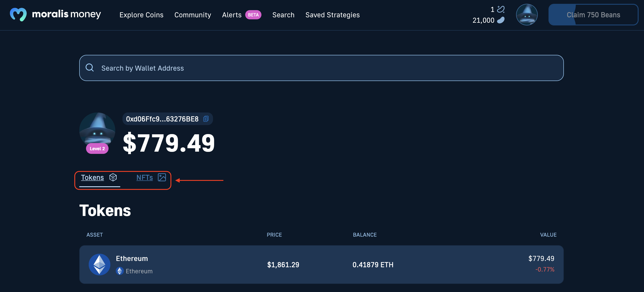644x292 pixels.
Task: Click Explore Coins menu item
Action: [x=141, y=14]
